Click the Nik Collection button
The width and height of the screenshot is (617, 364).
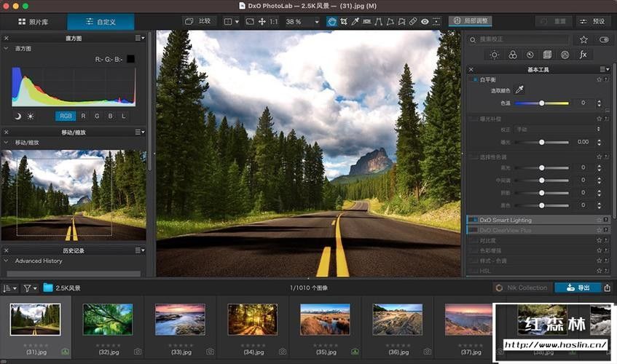click(x=522, y=288)
